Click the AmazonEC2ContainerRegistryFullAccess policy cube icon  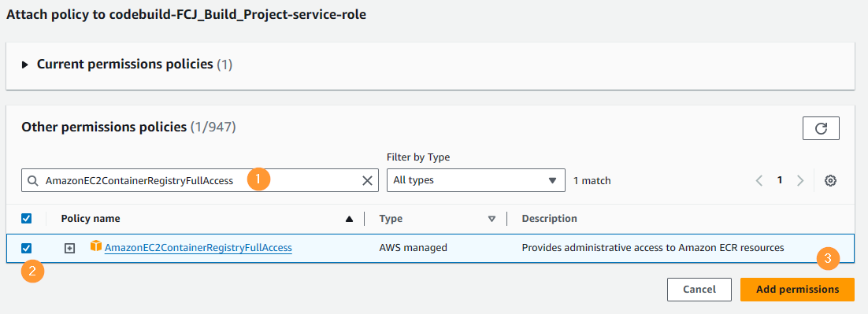[96, 246]
